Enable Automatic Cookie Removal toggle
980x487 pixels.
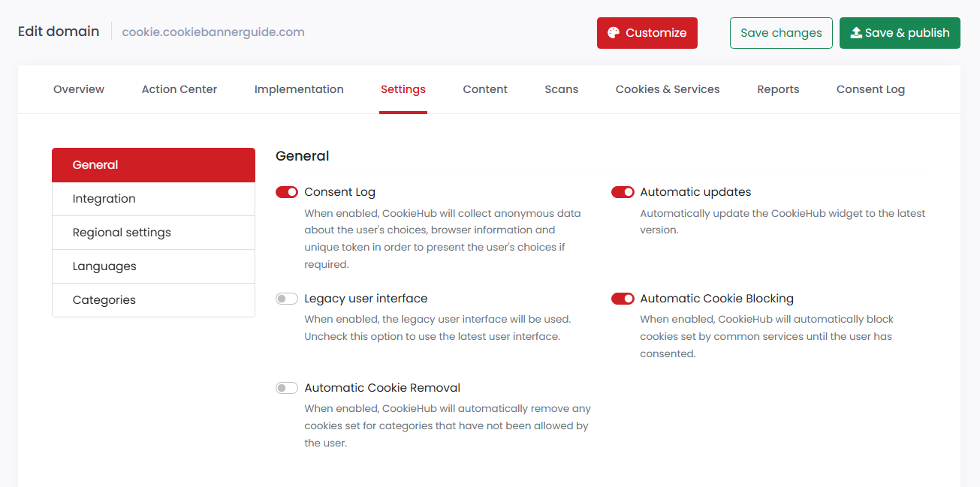(x=287, y=388)
